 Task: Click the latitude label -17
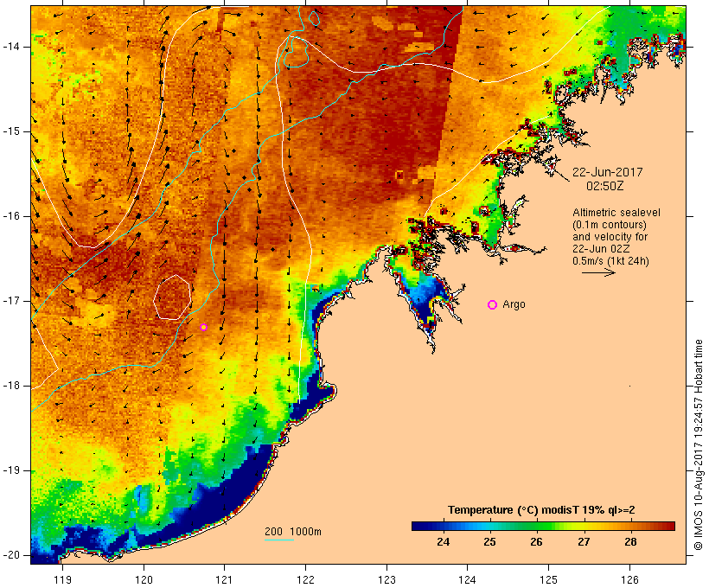[x=11, y=301]
